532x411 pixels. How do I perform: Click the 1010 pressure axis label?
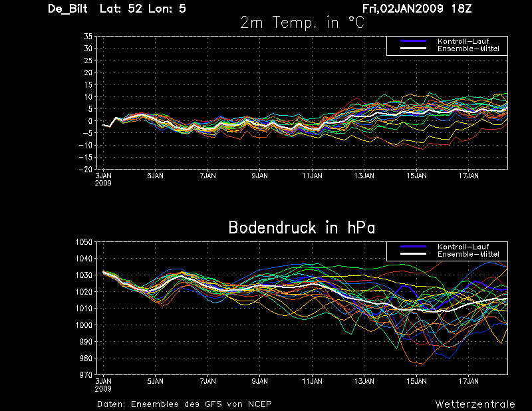point(84,309)
